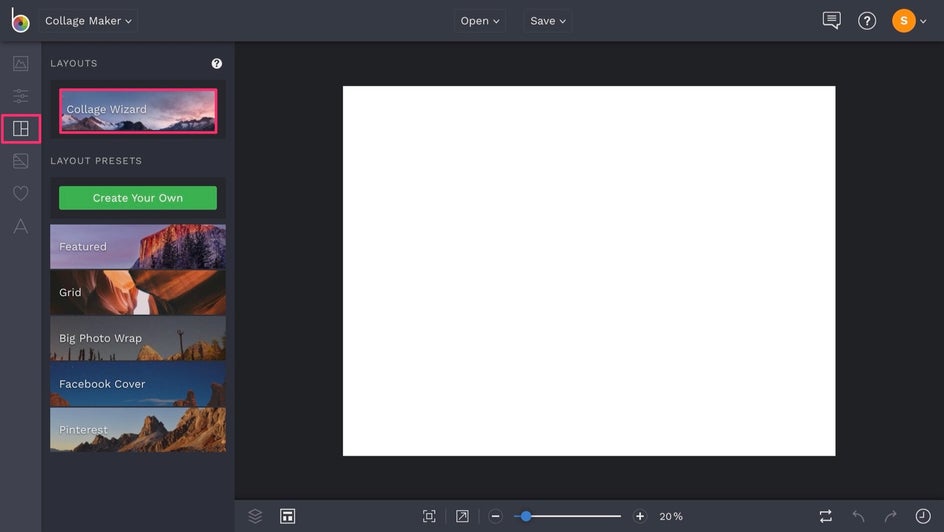Zoom in with the plus icon
Screen dimensions: 944x532
(x=640, y=516)
